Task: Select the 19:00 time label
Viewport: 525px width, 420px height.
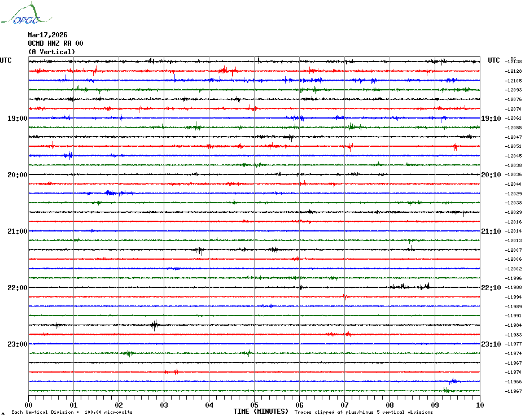Action: tap(17, 118)
